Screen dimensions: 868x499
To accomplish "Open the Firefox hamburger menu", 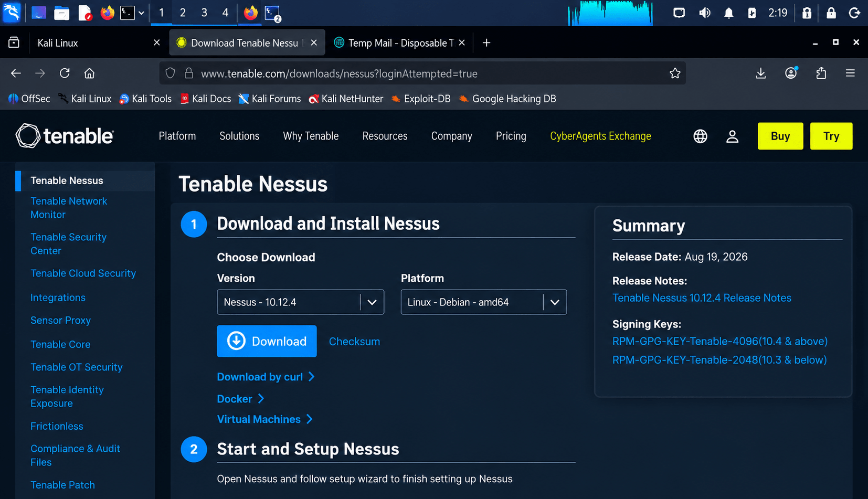I will click(x=850, y=73).
